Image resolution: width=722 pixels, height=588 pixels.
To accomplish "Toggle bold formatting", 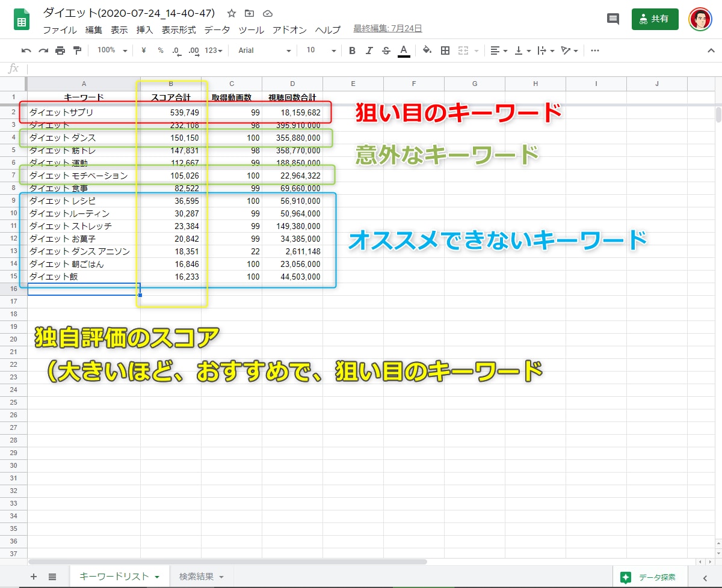I will pos(352,51).
